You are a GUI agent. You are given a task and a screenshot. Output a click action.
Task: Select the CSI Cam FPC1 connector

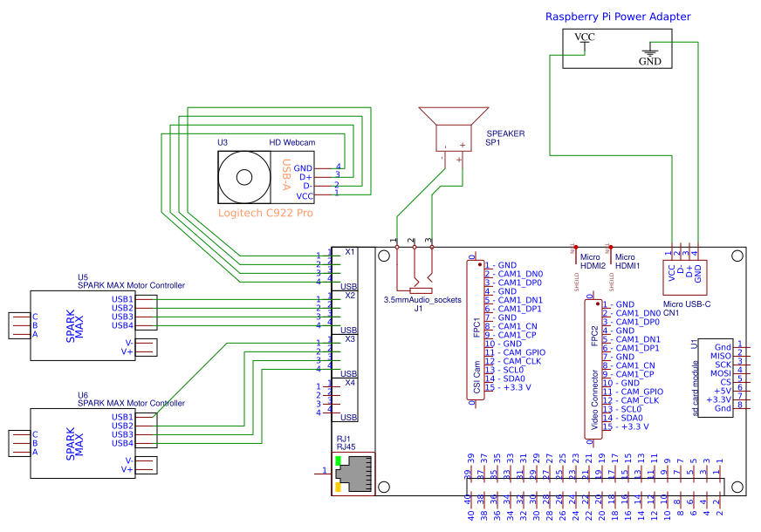click(x=476, y=330)
